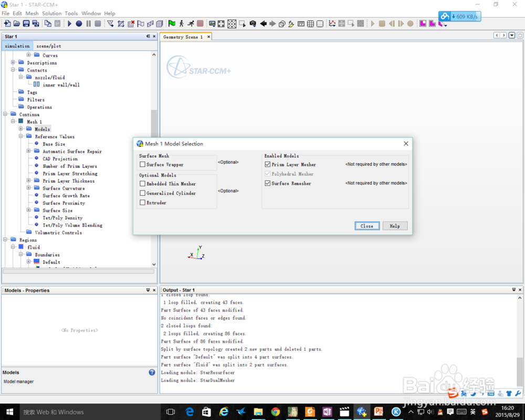Select the fluid region in tree
525x420 pixels.
[x=34, y=247]
